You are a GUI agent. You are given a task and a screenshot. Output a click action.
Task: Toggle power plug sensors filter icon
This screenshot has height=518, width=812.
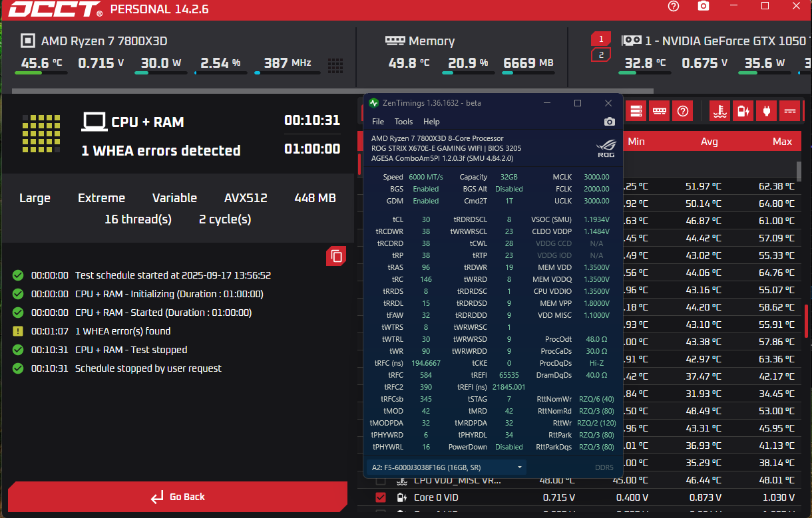[767, 111]
